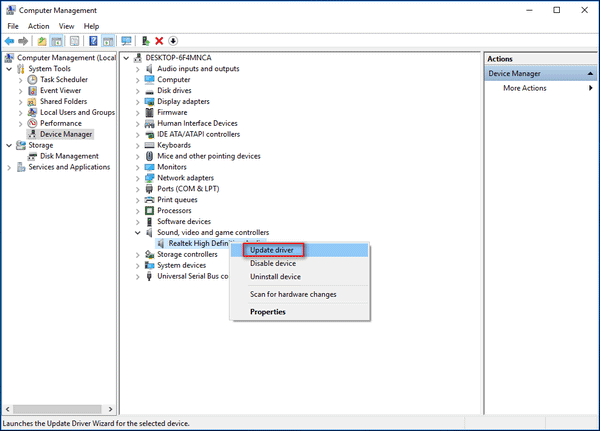The height and width of the screenshot is (431, 600).
Task: Collapse the System Tools tree node
Action: [x=10, y=69]
